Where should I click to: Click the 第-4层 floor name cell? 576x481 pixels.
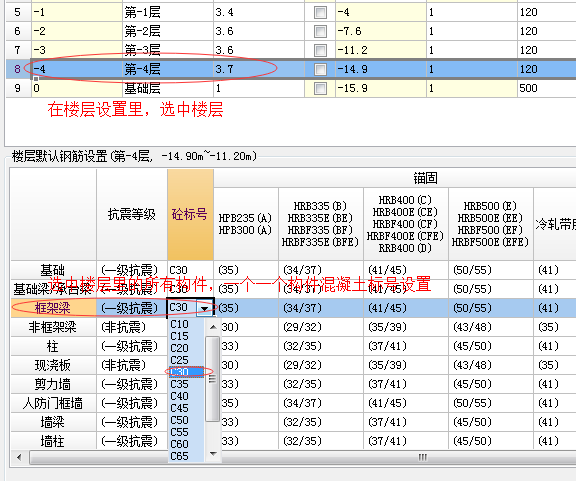pyautogui.click(x=168, y=69)
